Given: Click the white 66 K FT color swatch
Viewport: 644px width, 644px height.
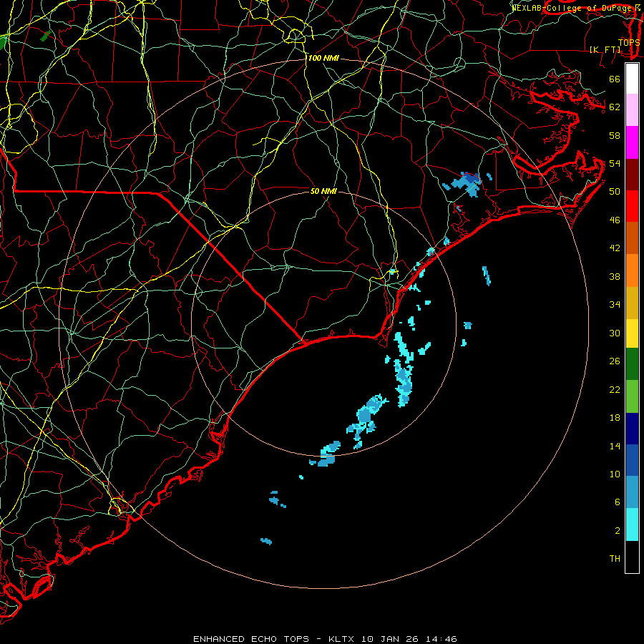Looking at the screenshot, I should (632, 79).
